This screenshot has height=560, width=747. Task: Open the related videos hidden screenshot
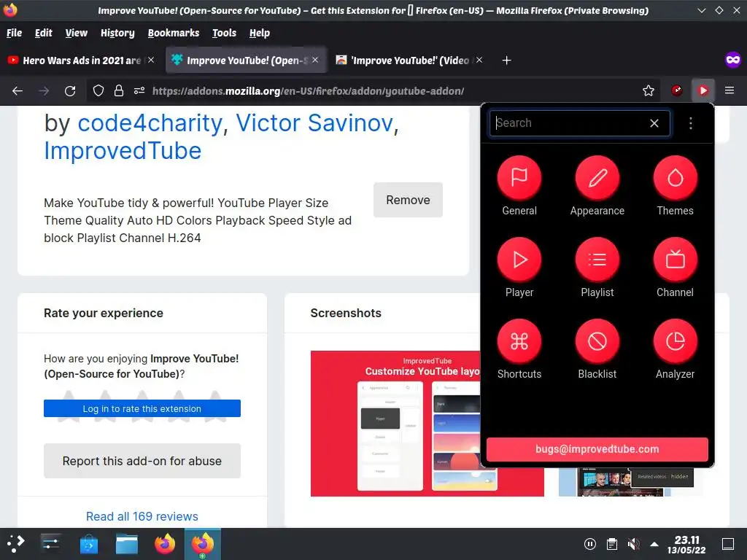click(630, 482)
